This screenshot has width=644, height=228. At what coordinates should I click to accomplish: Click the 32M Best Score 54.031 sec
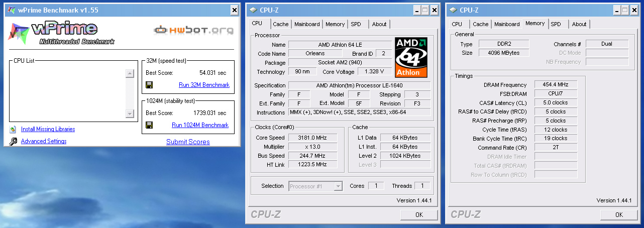213,72
